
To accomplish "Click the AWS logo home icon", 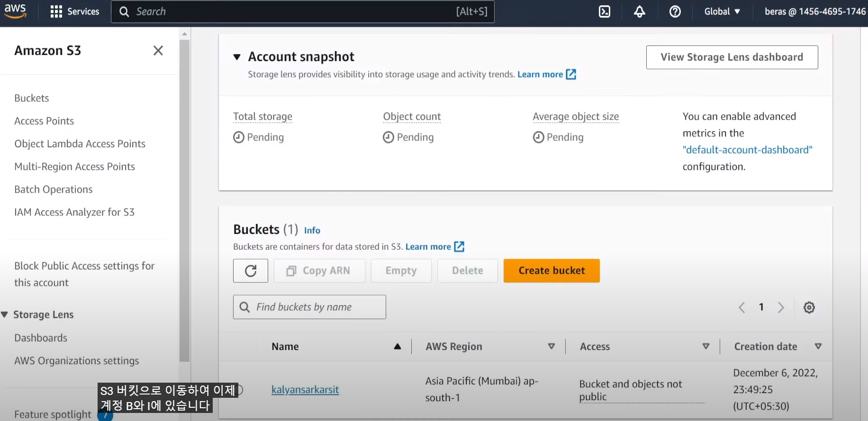I will point(15,11).
